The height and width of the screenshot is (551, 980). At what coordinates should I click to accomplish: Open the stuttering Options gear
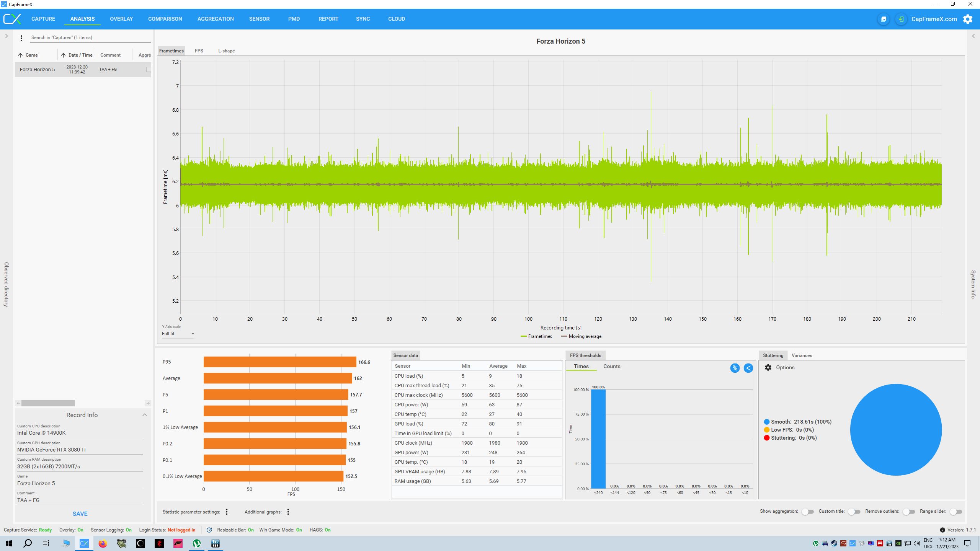[768, 367]
